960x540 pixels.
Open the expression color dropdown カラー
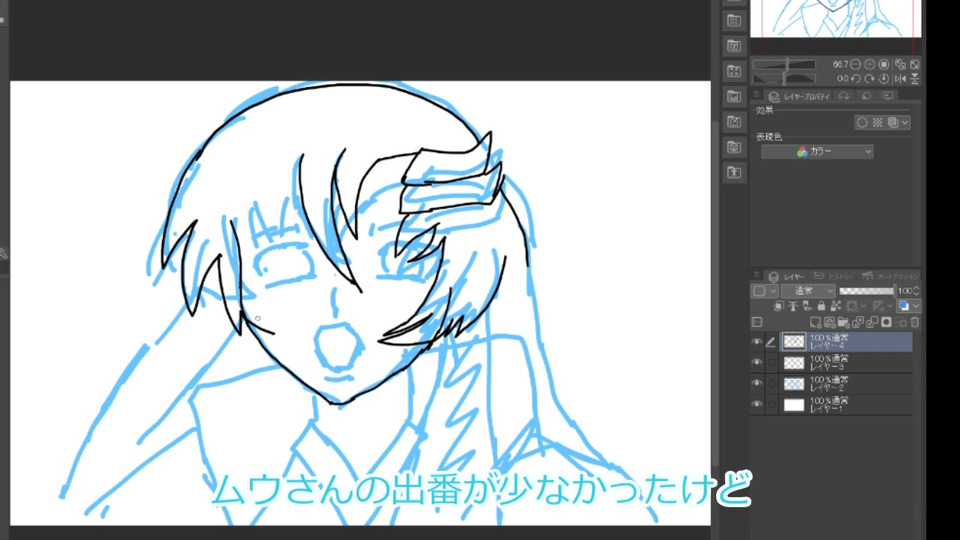pos(817,152)
